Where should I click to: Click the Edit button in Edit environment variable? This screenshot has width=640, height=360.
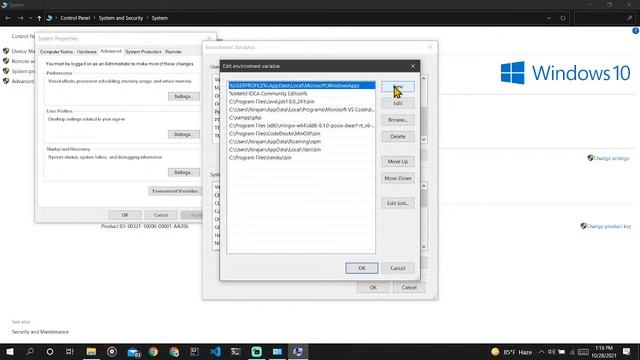pyautogui.click(x=398, y=103)
